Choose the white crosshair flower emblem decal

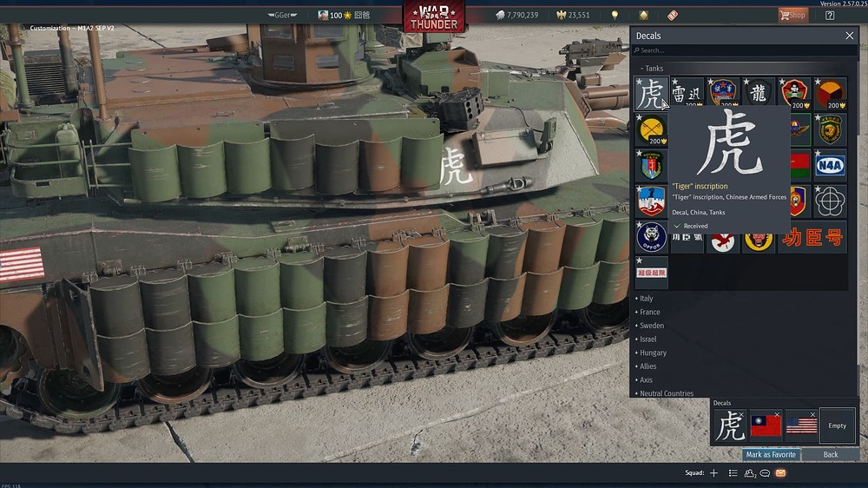point(831,201)
